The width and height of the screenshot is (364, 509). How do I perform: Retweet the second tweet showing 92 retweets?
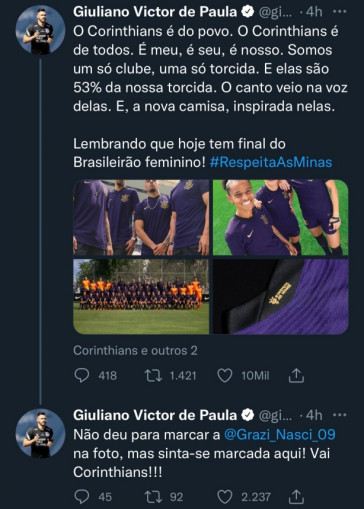click(x=153, y=497)
